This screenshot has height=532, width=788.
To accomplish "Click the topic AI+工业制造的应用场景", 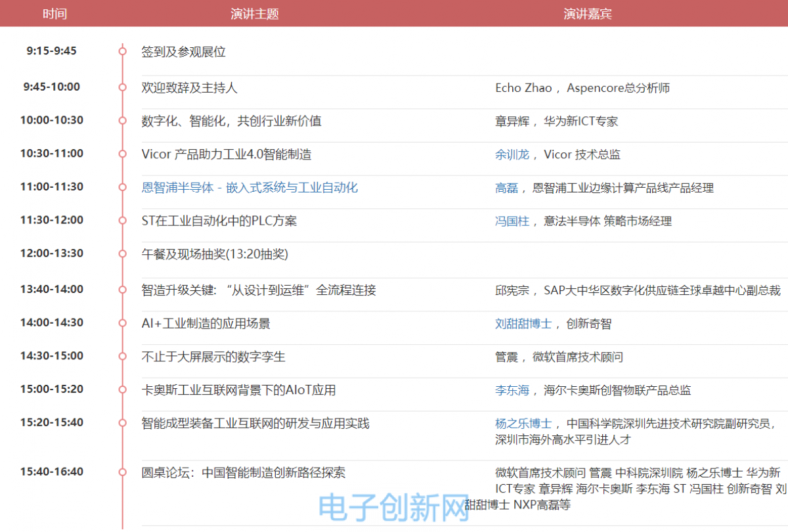I will [206, 324].
